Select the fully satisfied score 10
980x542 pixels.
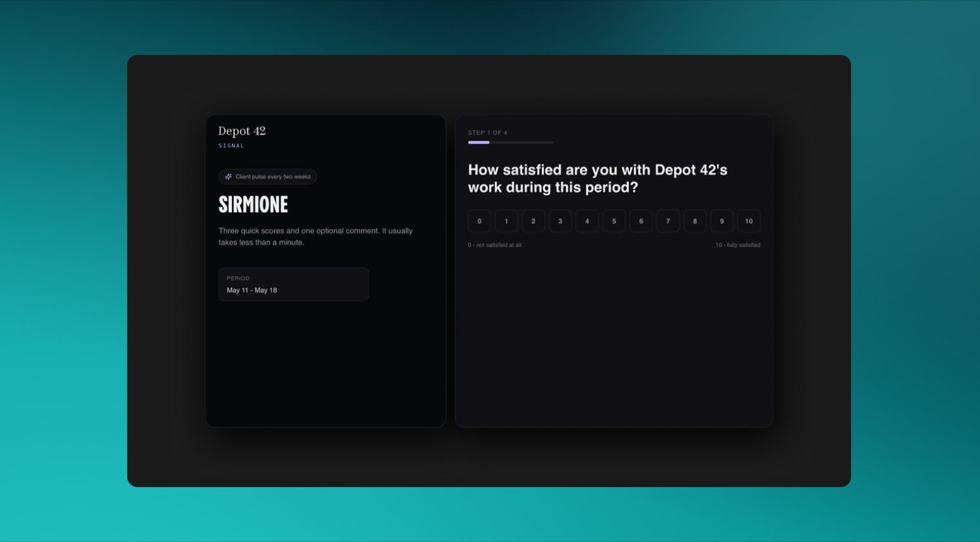(749, 221)
